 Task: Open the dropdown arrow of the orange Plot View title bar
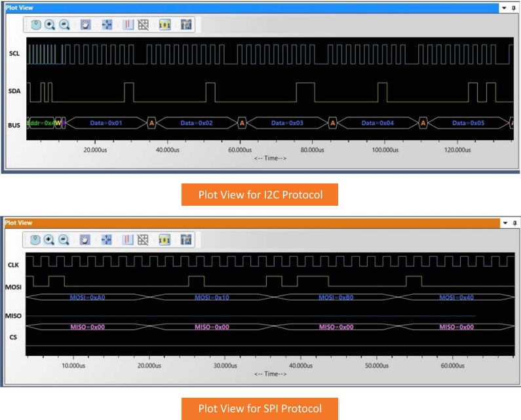(505, 223)
